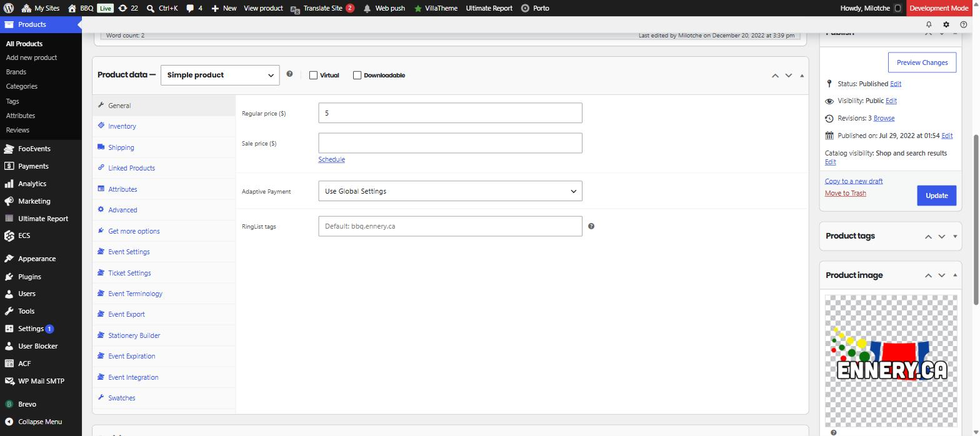Go to Add new product
Viewport: 980px width, 436px height.
(x=31, y=57)
